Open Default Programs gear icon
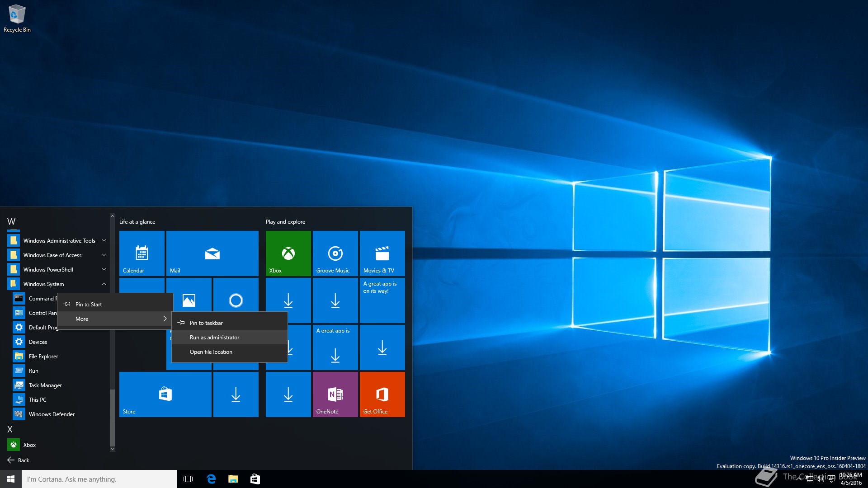 (x=19, y=327)
